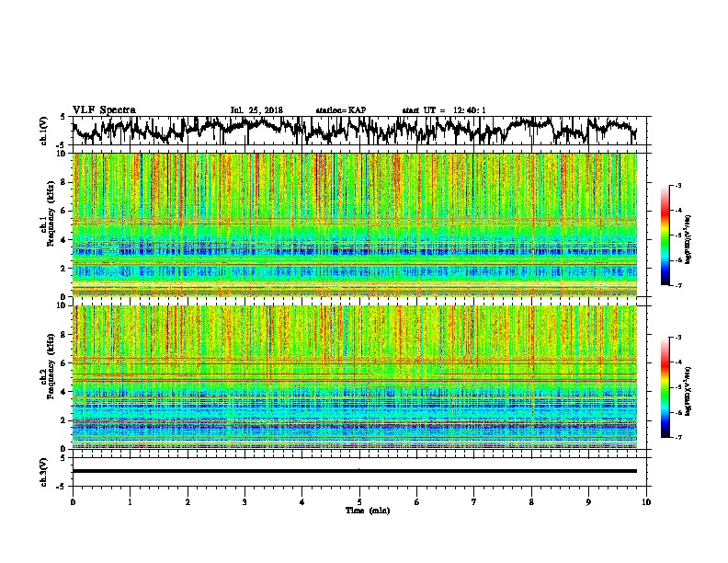728x563 pixels.
Task: Click time axis tick label '1'
Action: coord(130,502)
